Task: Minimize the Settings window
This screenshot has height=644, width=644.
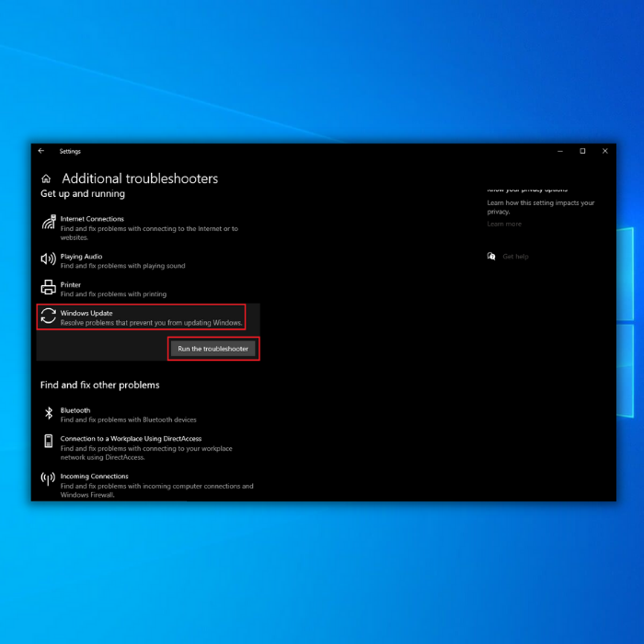Action: (x=559, y=151)
